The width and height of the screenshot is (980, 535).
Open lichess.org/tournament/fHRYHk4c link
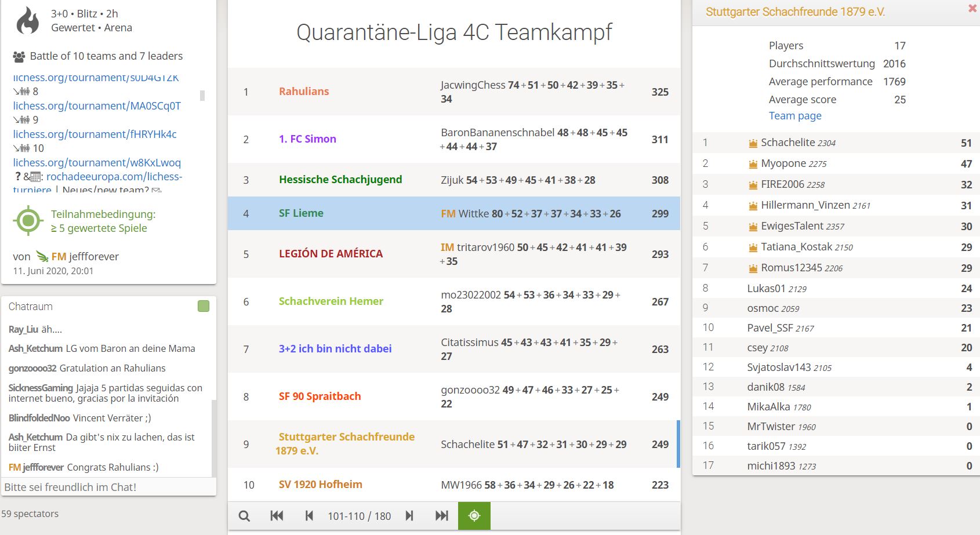(x=95, y=134)
